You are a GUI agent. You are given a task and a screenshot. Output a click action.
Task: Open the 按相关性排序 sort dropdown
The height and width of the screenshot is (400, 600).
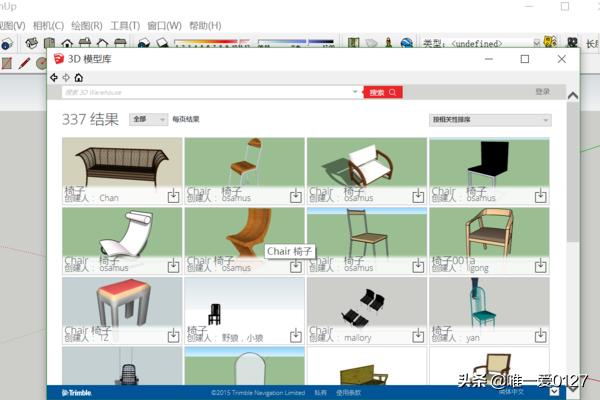490,120
